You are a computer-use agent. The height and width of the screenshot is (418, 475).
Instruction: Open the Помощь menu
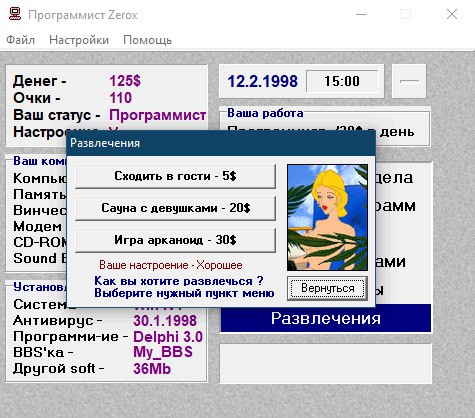pos(148,40)
